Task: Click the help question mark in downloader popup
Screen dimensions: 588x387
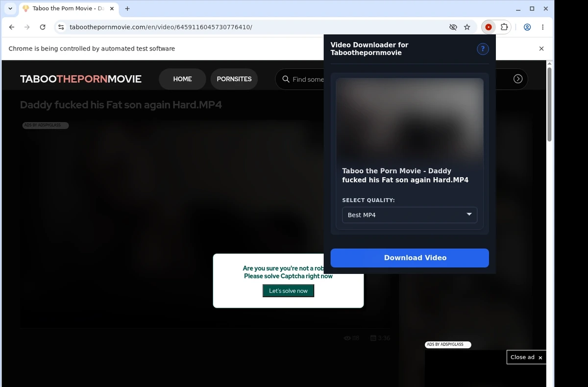Action: tap(483, 48)
